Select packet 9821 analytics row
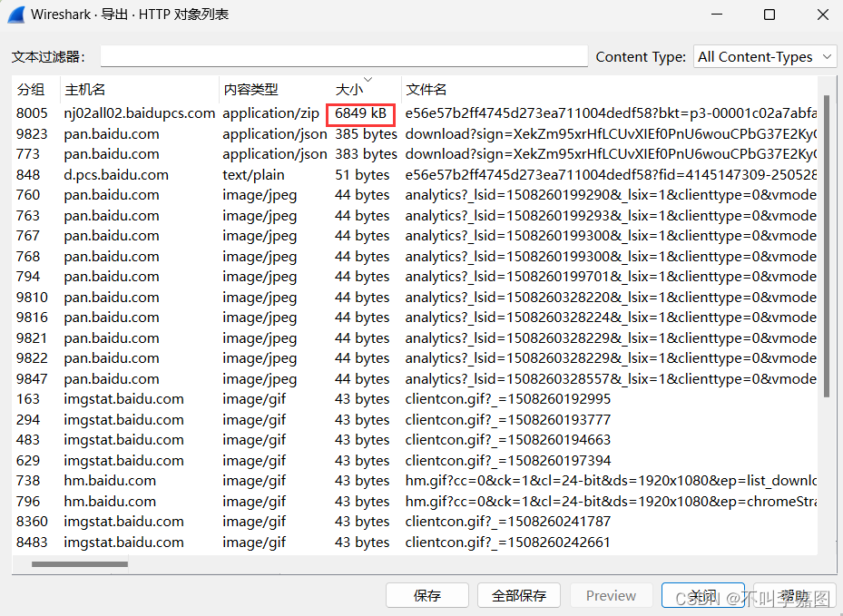 coord(415,337)
